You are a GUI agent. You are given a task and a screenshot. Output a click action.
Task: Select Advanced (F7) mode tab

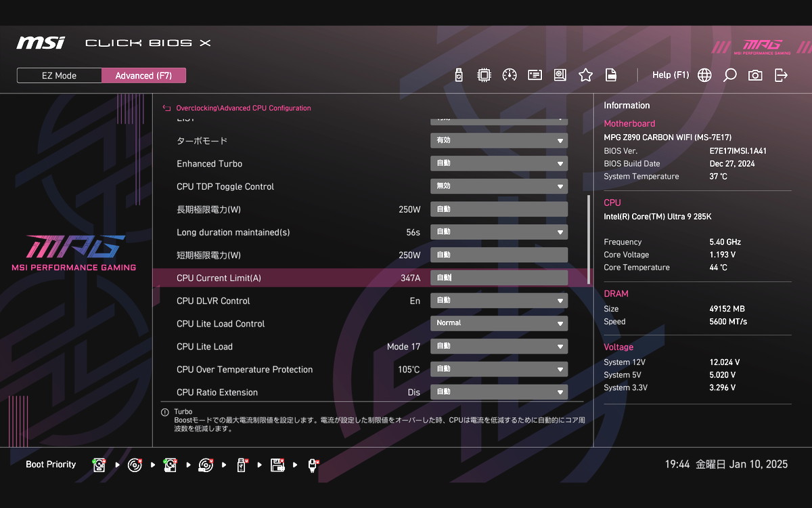pos(143,75)
